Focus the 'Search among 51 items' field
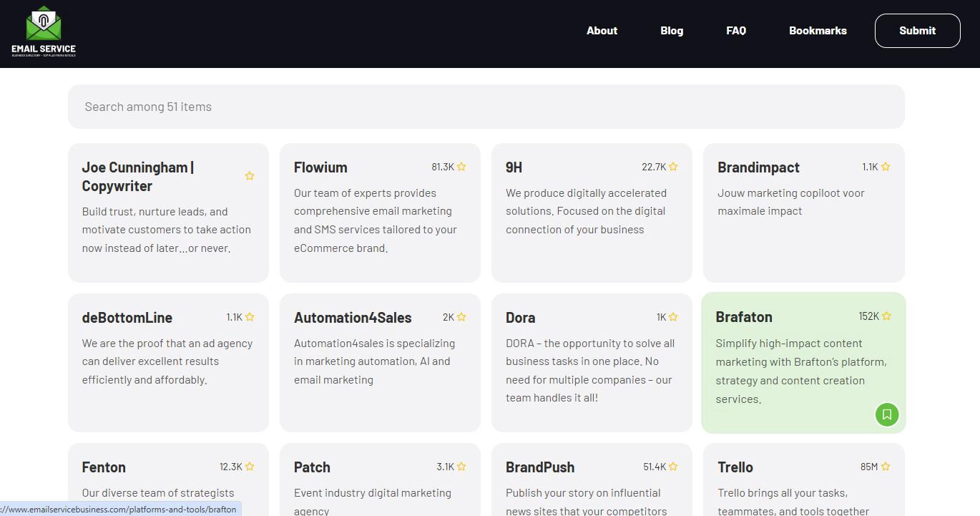The image size is (980, 516). tap(486, 107)
